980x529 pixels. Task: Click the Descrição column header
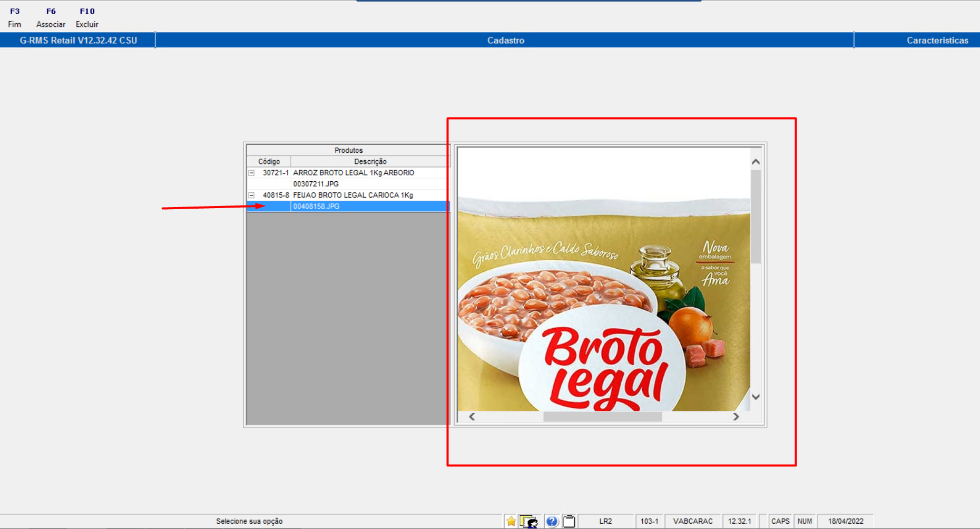[370, 162]
